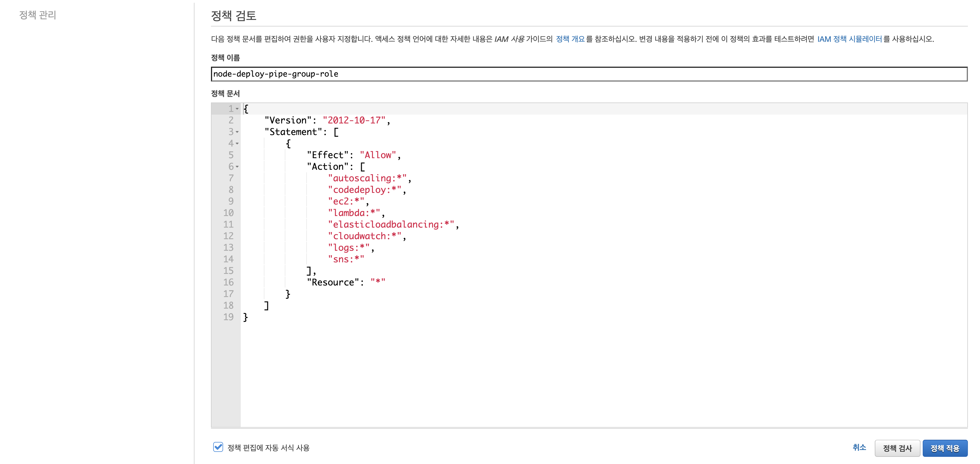The width and height of the screenshot is (980, 464).
Task: Click the 취소 (Cancel) link
Action: 859,447
